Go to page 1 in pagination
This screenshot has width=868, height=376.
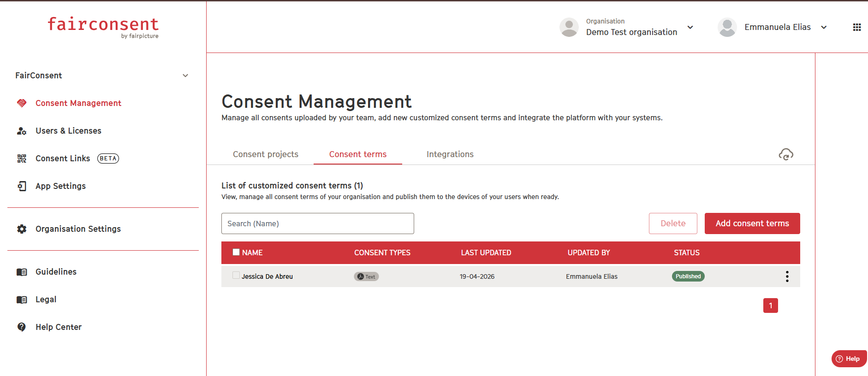[x=770, y=305]
